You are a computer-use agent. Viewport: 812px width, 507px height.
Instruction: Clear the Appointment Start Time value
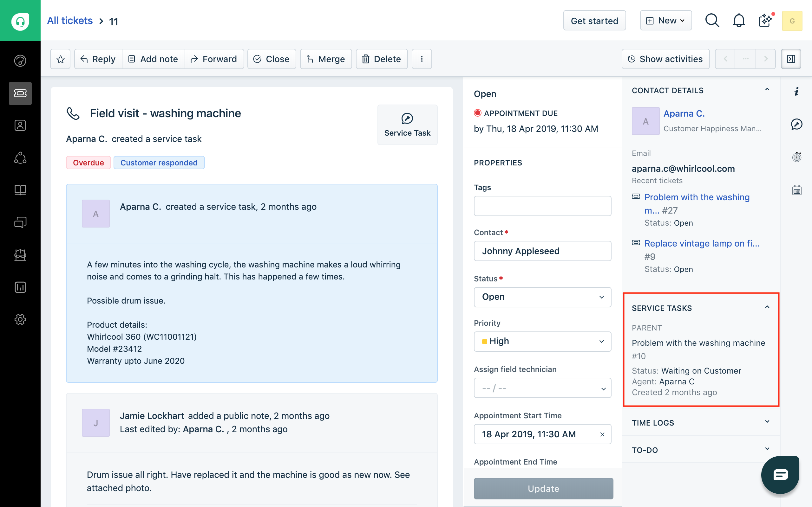point(602,434)
